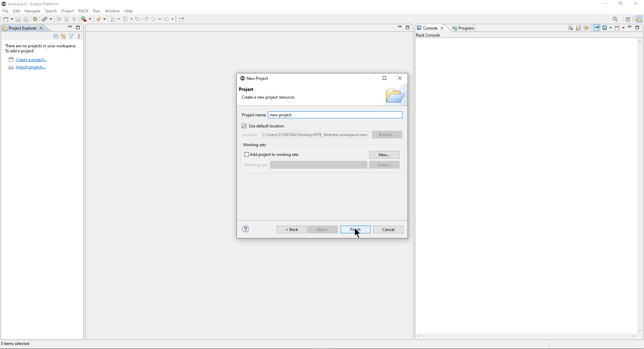Open the Forward history dropdown arrow
Image resolution: width=644 pixels, height=349 pixels.
[172, 19]
